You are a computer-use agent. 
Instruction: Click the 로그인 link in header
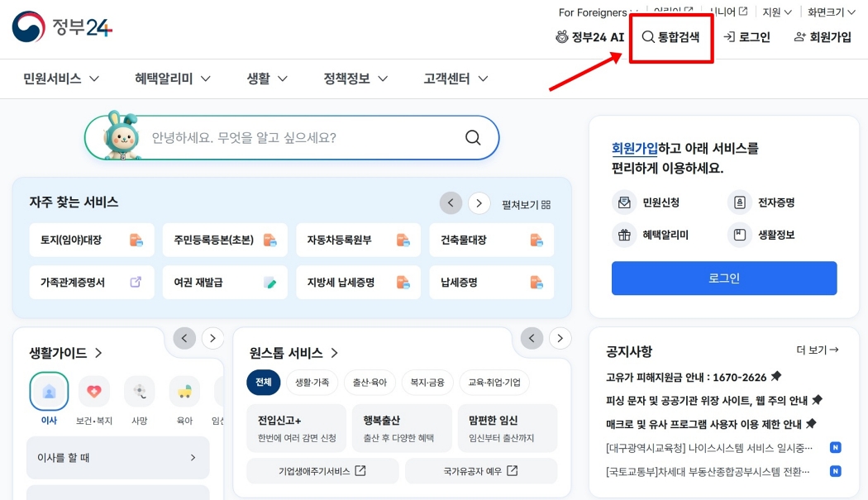coord(746,37)
